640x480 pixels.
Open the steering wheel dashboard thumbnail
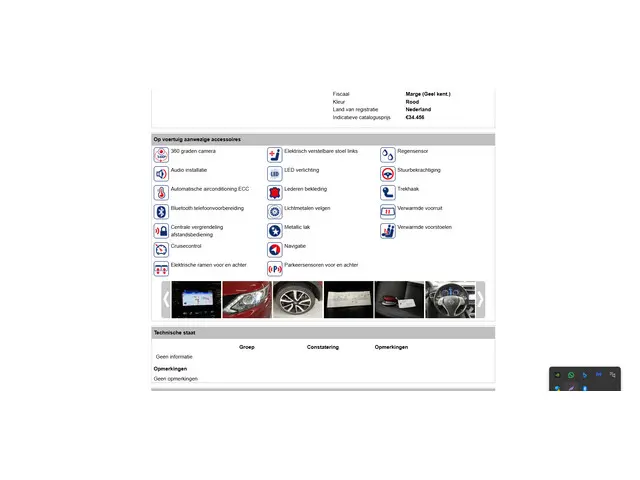tap(450, 299)
